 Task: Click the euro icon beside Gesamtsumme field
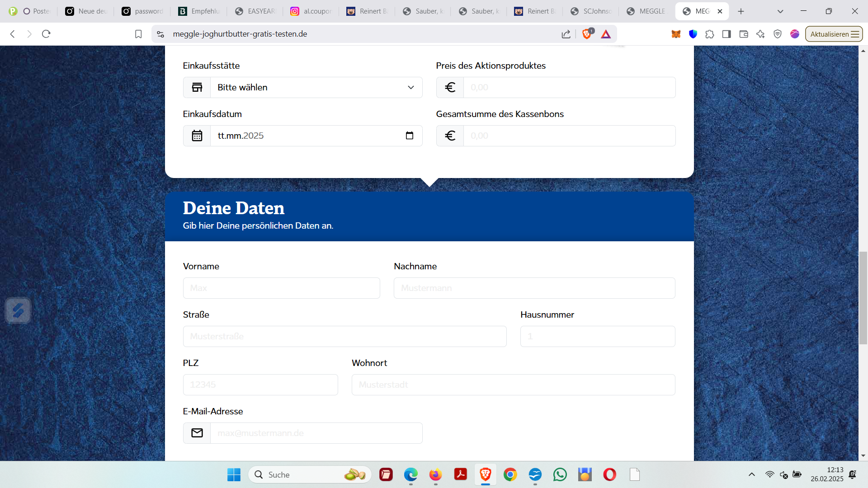[450, 136]
